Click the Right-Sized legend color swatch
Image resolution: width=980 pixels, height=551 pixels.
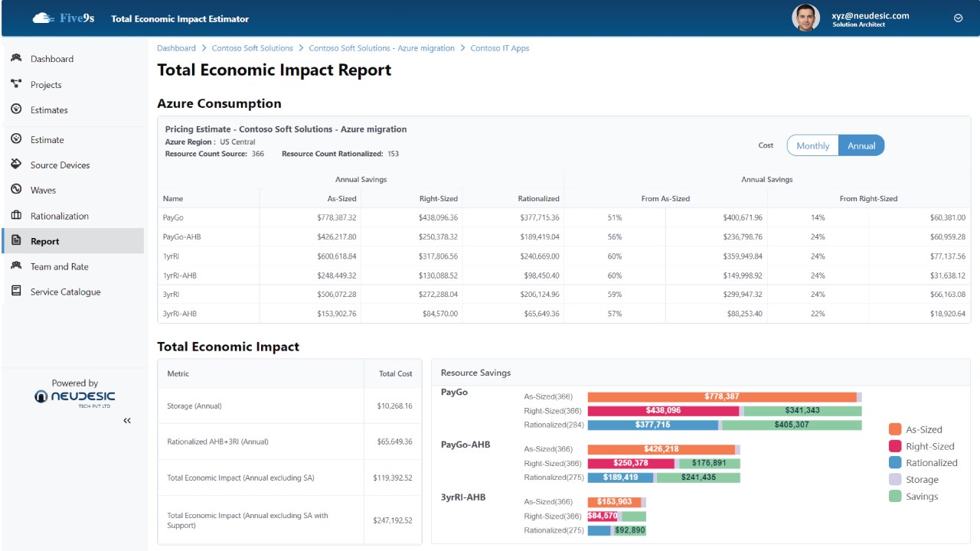[x=895, y=446]
